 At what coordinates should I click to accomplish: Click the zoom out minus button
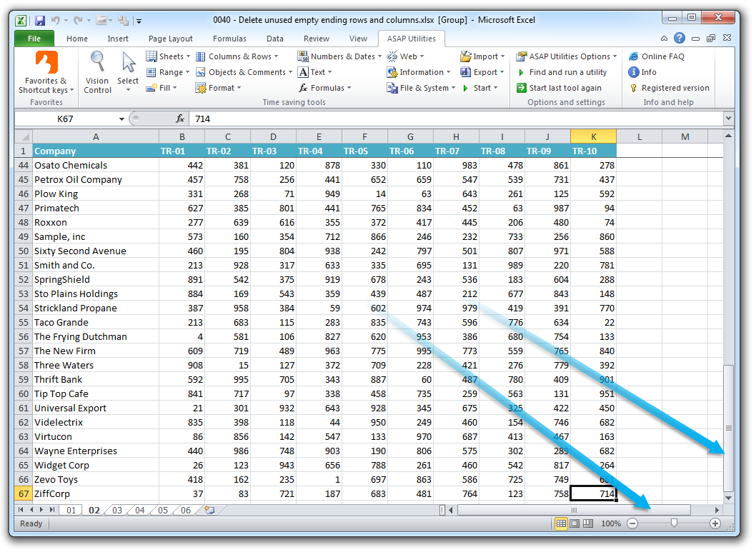pos(632,523)
